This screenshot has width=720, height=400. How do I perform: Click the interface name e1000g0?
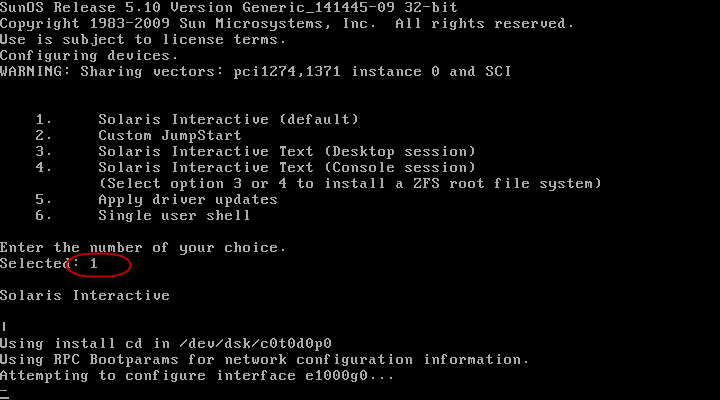(337, 376)
